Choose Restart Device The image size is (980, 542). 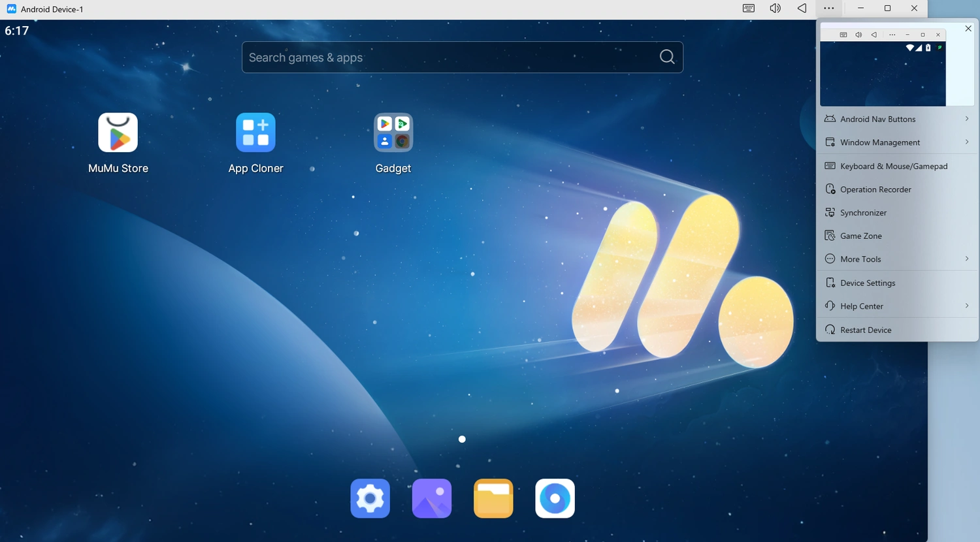866,330
